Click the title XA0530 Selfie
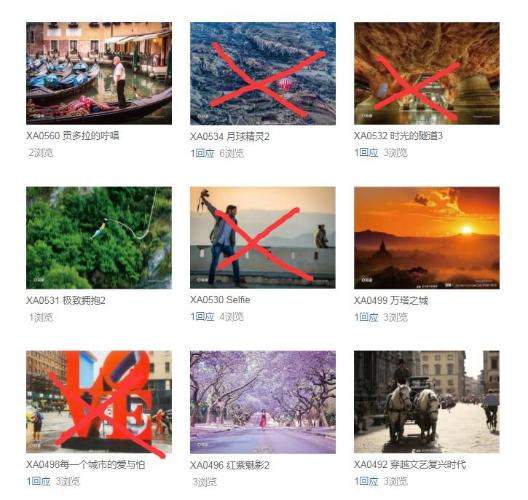Viewport: 528px width, 500px height. pos(220,300)
